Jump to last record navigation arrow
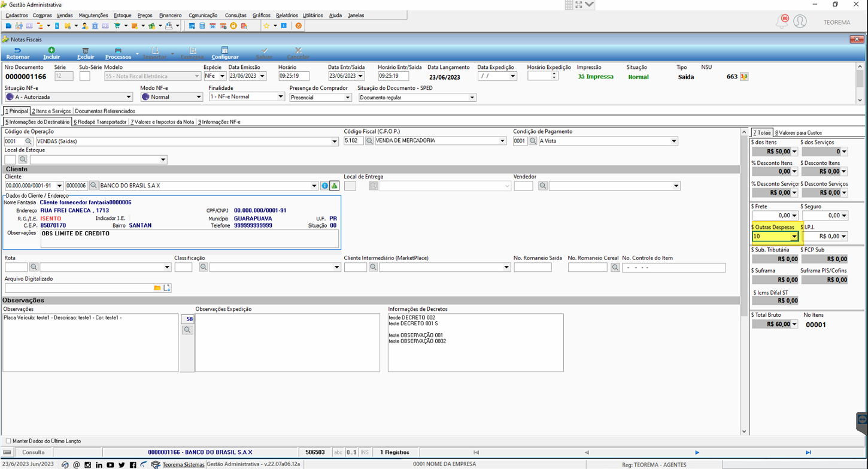This screenshot has height=469, width=868. point(808,452)
